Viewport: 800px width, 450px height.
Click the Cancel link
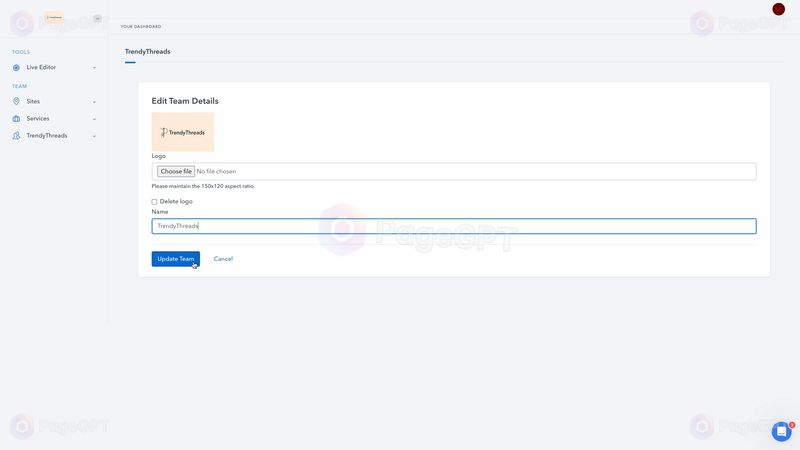223,259
